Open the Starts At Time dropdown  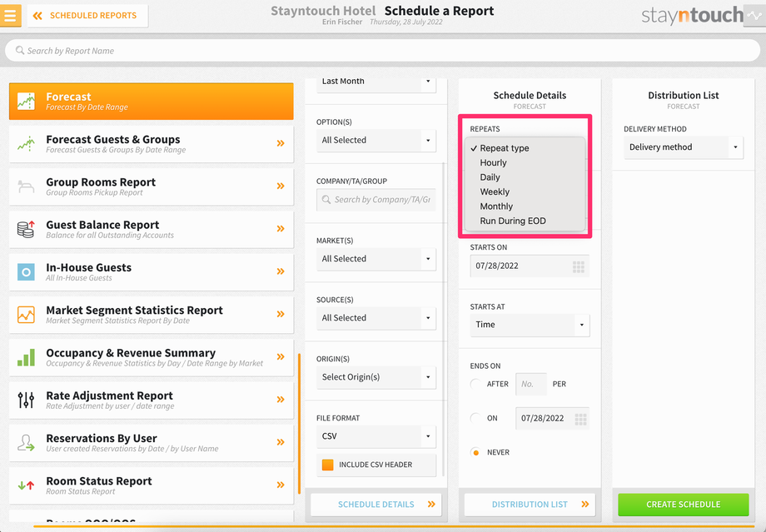pos(530,325)
